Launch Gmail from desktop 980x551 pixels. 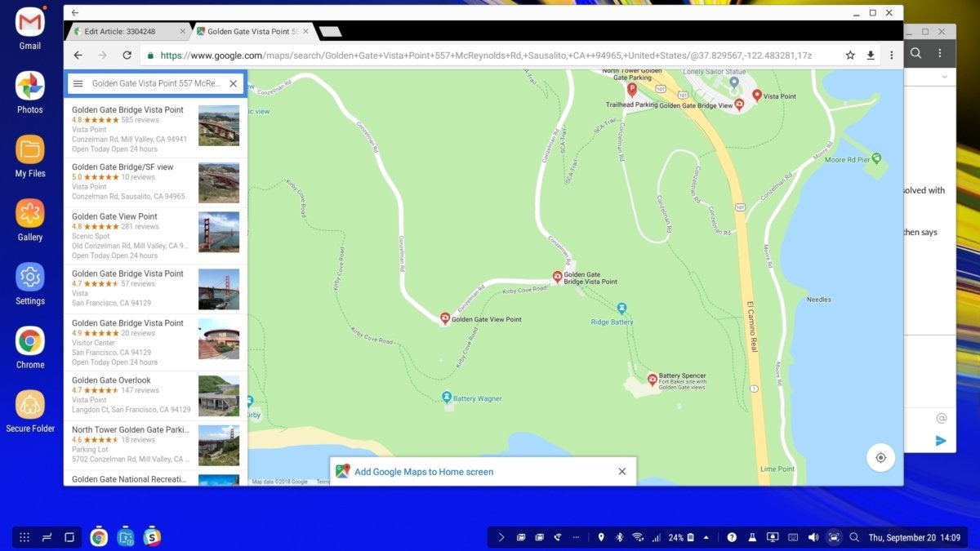pyautogui.click(x=30, y=28)
